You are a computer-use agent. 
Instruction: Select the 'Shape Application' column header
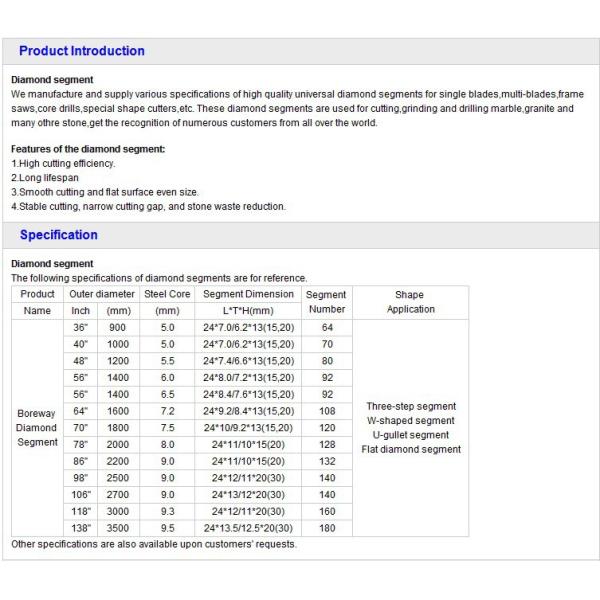[x=410, y=302]
